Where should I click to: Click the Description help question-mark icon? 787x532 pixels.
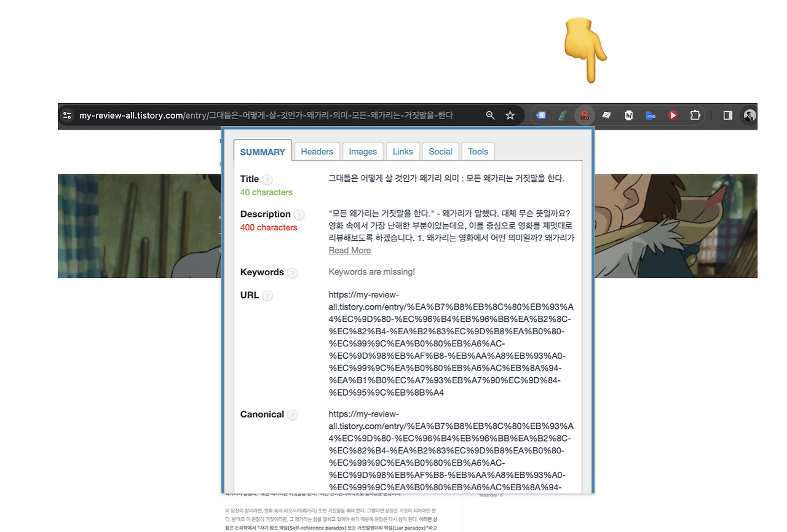click(x=299, y=214)
